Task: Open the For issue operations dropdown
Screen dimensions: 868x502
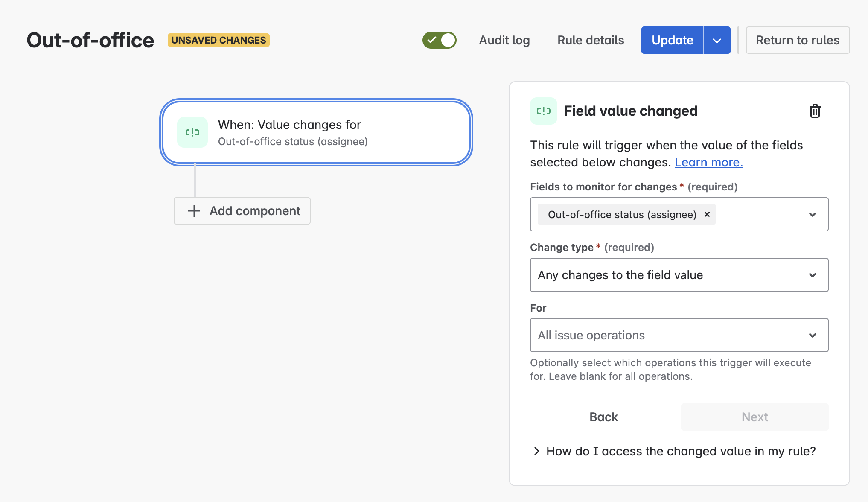Action: 679,335
